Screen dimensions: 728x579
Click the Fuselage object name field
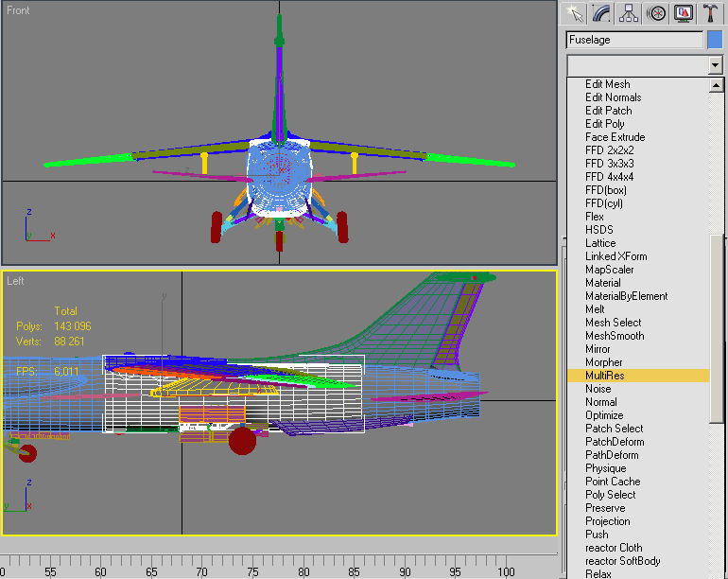click(x=634, y=40)
